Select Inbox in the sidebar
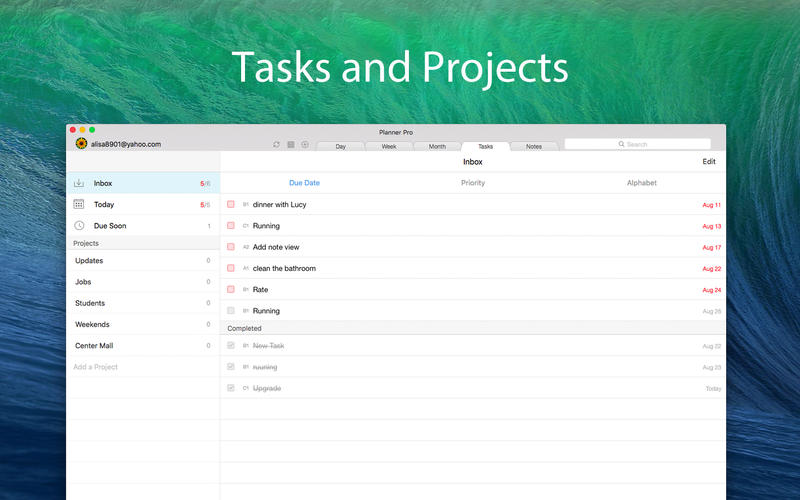This screenshot has width=800, height=500. [x=143, y=183]
